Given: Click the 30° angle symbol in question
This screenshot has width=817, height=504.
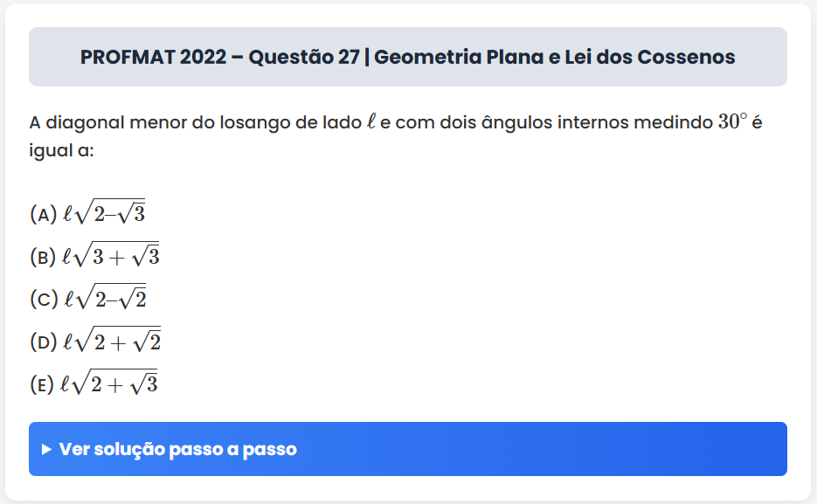Looking at the screenshot, I should coord(732,122).
